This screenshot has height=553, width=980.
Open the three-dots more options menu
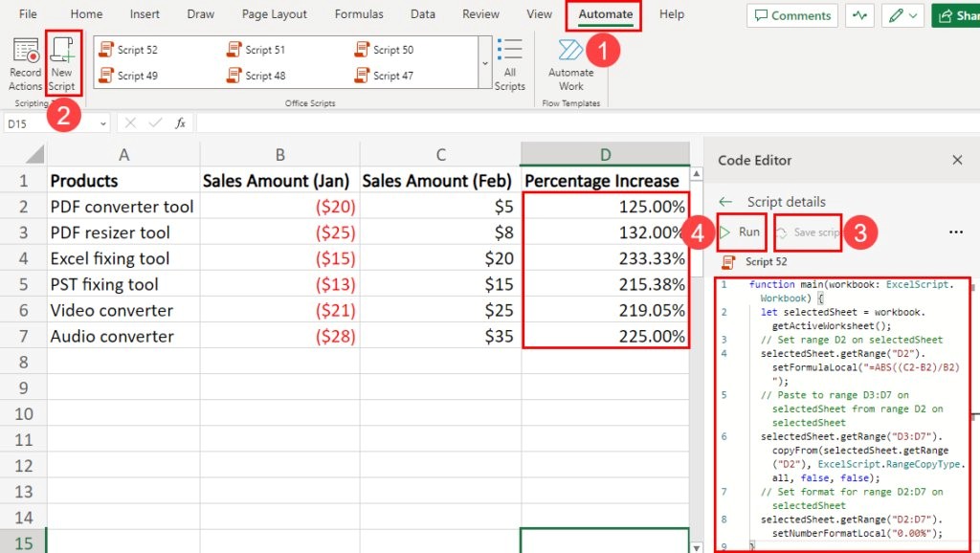955,232
